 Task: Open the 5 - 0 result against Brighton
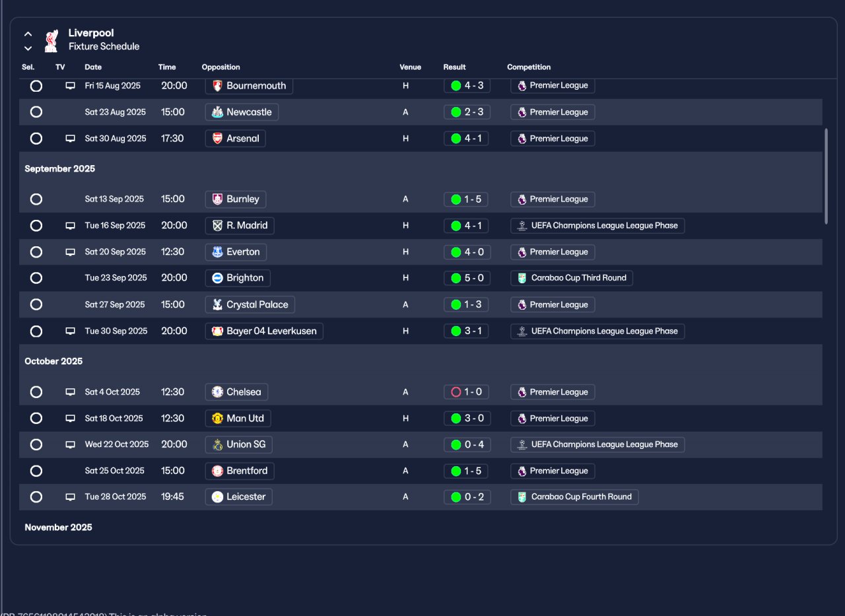click(x=467, y=278)
